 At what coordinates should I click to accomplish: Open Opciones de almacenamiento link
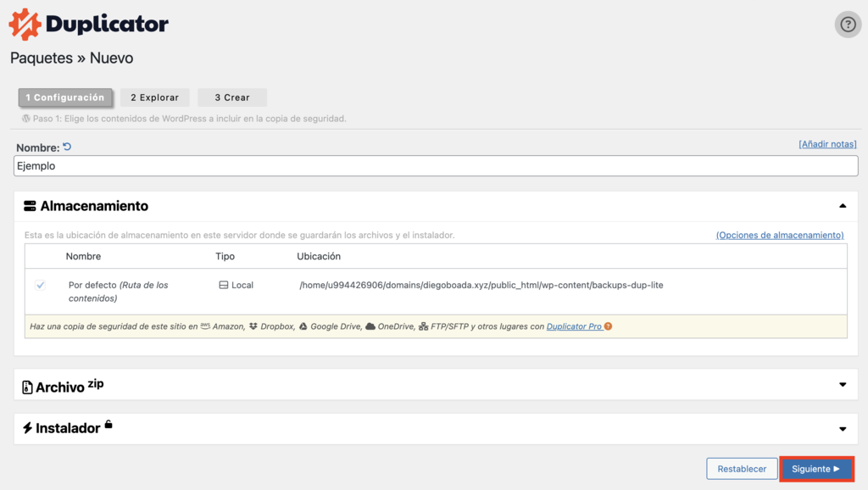point(779,235)
